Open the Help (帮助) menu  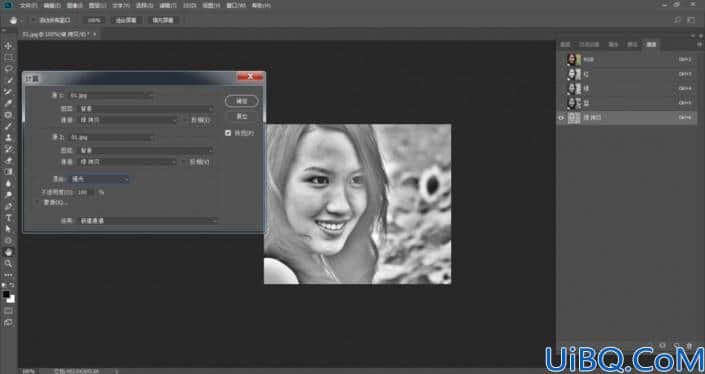coord(261,6)
